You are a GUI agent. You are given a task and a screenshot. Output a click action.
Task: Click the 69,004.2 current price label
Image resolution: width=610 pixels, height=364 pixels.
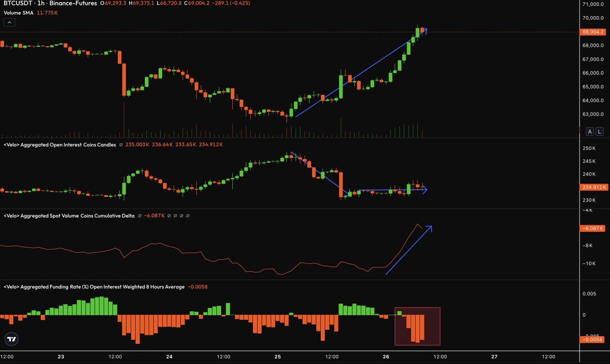click(x=592, y=32)
